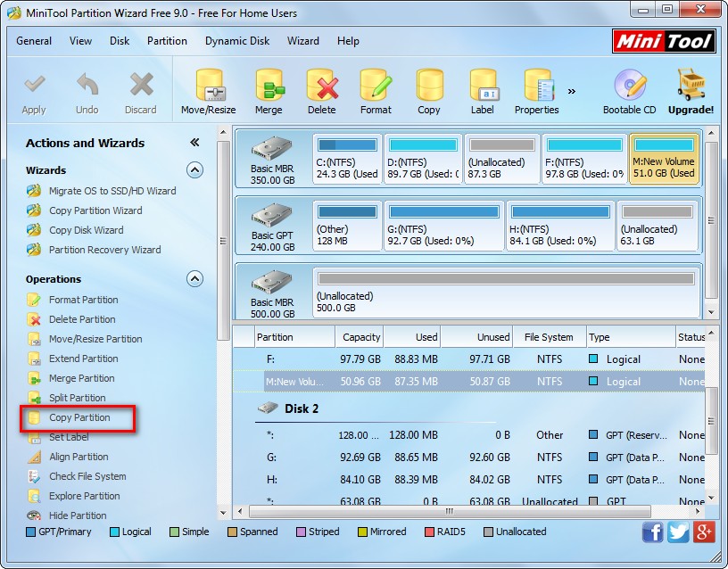Viewport: 728px width, 569px height.
Task: Click the 350.00 GB Basic MBR disk icon
Action: tap(271, 148)
